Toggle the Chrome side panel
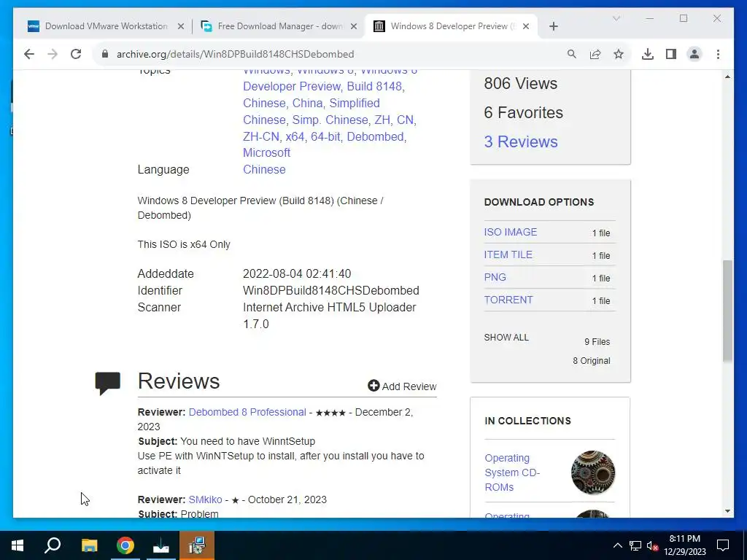The width and height of the screenshot is (747, 560). (x=671, y=54)
